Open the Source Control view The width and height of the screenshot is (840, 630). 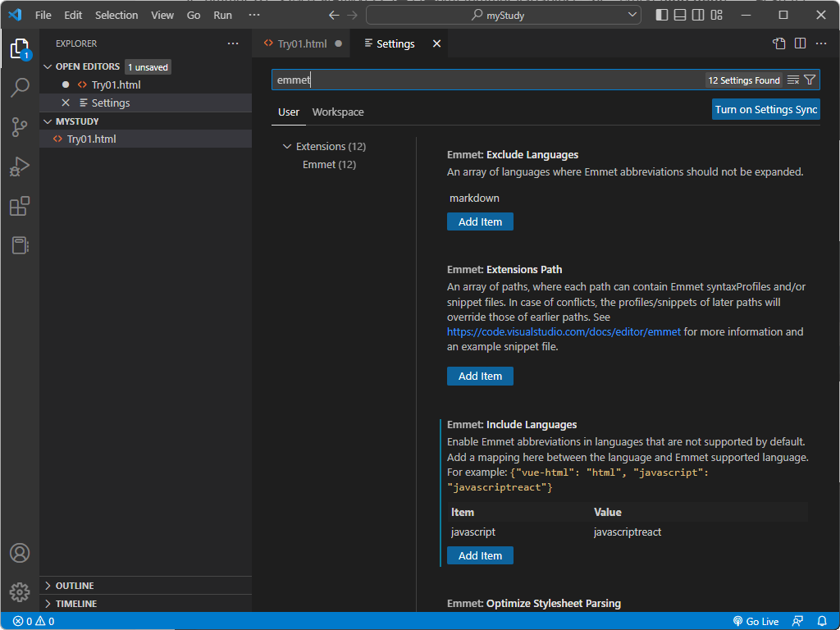pyautogui.click(x=20, y=127)
